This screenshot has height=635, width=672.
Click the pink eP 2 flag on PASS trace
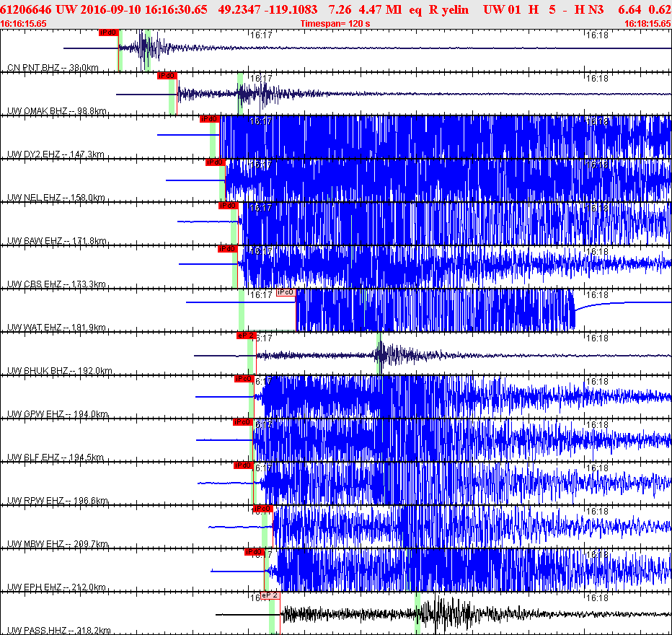[x=270, y=595]
